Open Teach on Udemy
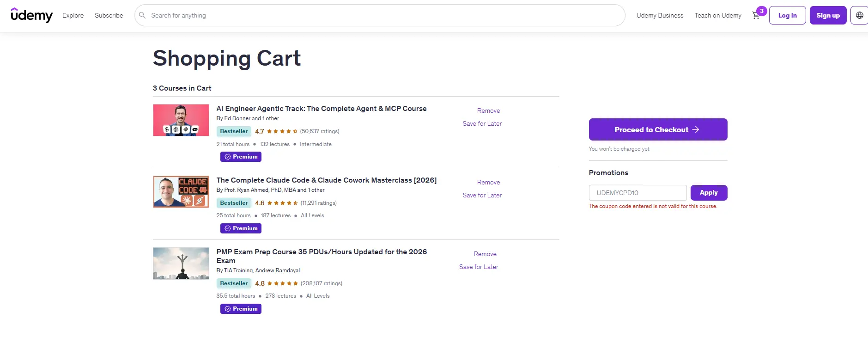Image resolution: width=868 pixels, height=337 pixels. tap(718, 15)
